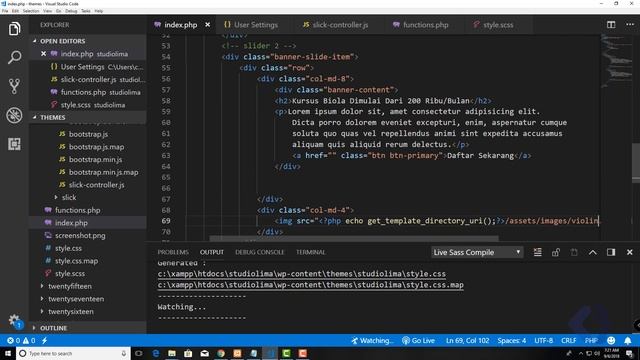Viewport: 640px width, 360px height.
Task: Open the Terminal panel tab
Action: coord(311,252)
